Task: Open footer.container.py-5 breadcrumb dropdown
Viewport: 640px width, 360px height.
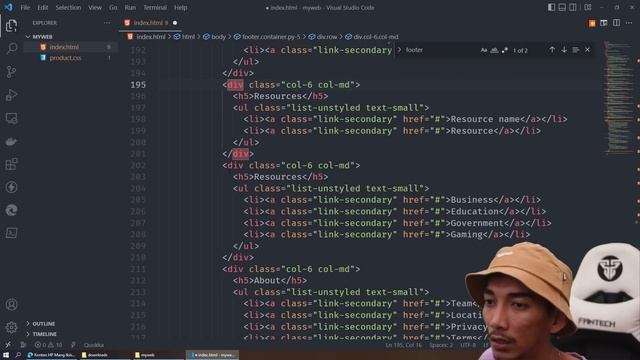Action: [x=271, y=37]
